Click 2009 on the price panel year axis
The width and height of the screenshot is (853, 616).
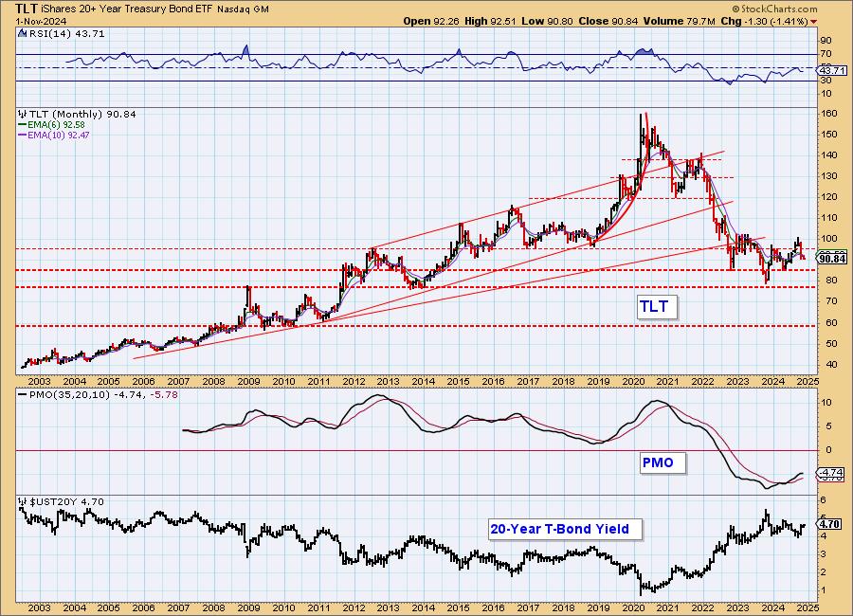[248, 382]
